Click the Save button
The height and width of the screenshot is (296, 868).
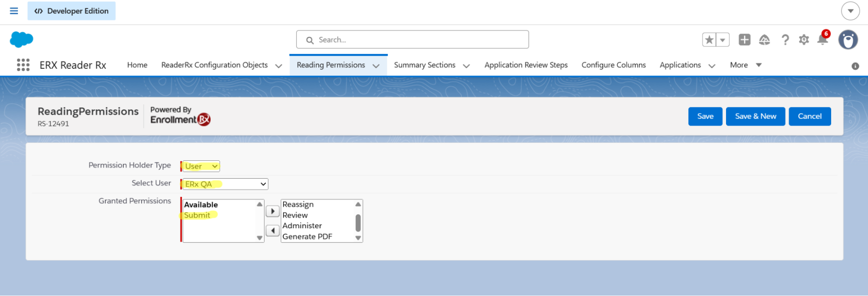tap(705, 116)
